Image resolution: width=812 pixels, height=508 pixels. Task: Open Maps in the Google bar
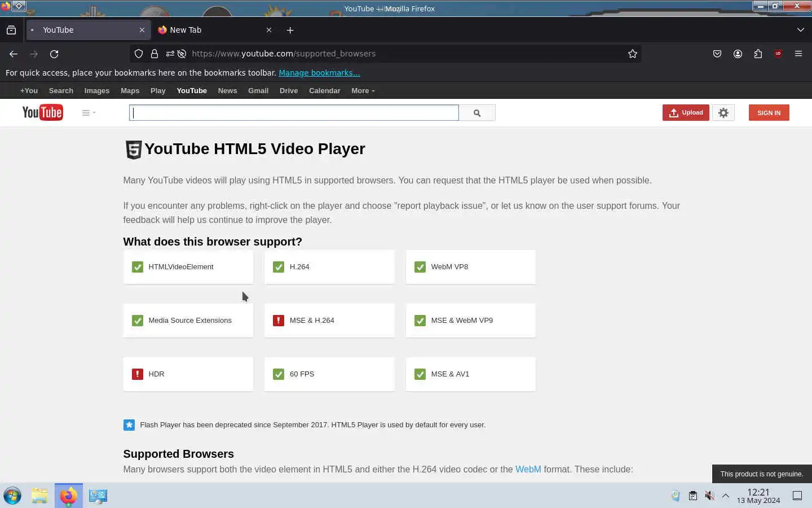[130, 91]
